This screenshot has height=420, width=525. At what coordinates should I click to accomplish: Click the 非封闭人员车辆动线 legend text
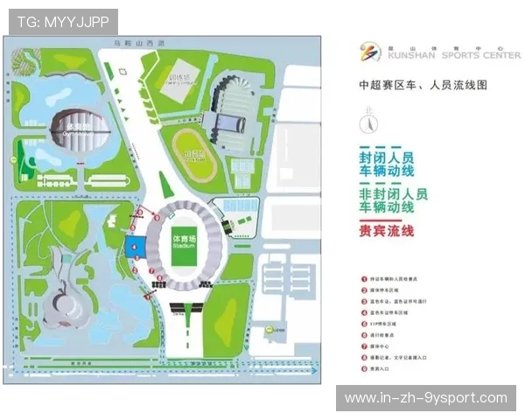pos(394,200)
